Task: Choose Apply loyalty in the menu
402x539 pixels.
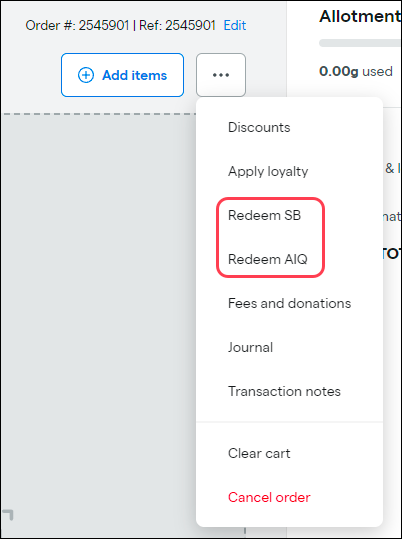Action: pos(268,171)
